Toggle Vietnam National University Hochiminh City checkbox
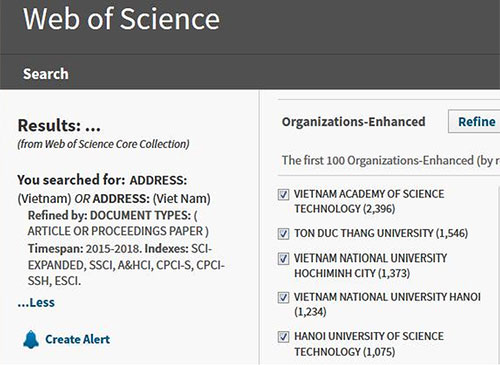This screenshot has width=500, height=365. pos(283,258)
